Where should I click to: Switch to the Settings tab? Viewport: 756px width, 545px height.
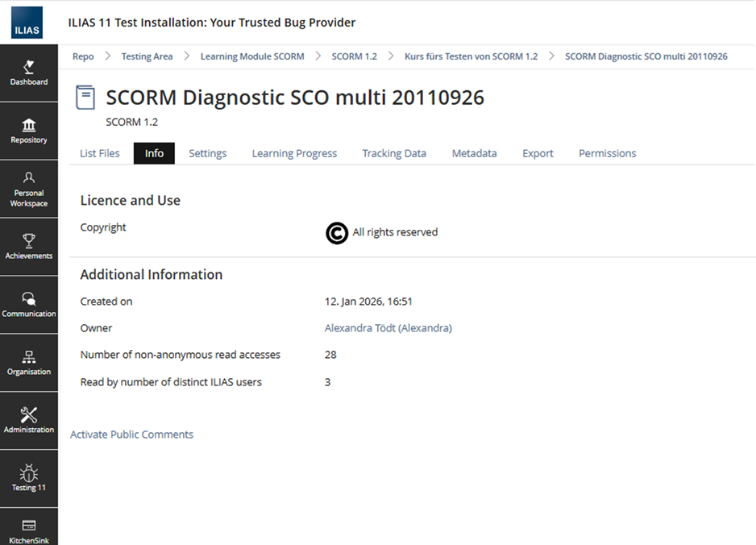(208, 153)
